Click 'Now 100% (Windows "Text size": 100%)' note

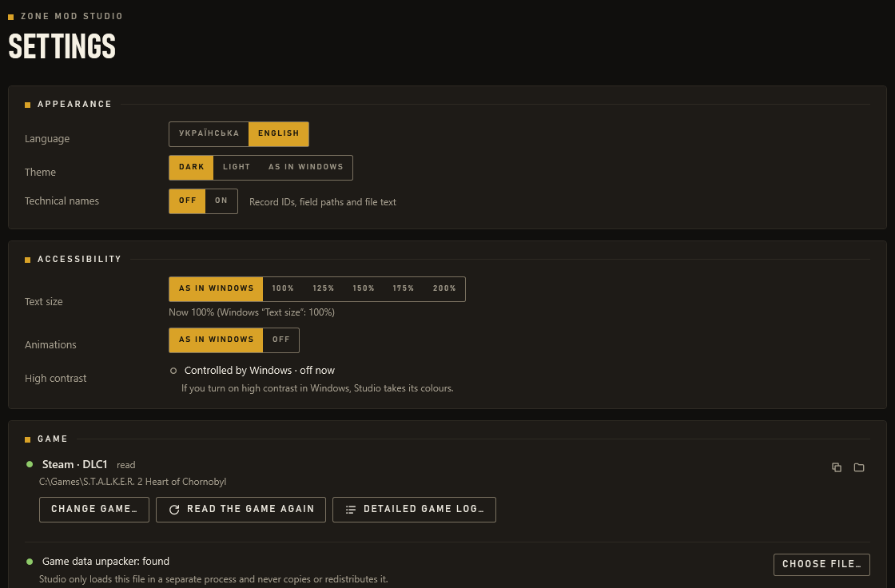(252, 312)
